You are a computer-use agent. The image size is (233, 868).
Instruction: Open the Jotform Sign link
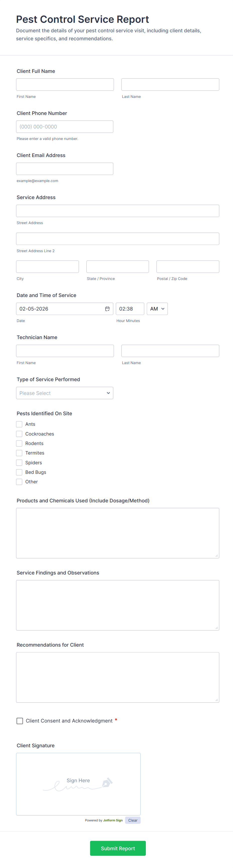113,820
